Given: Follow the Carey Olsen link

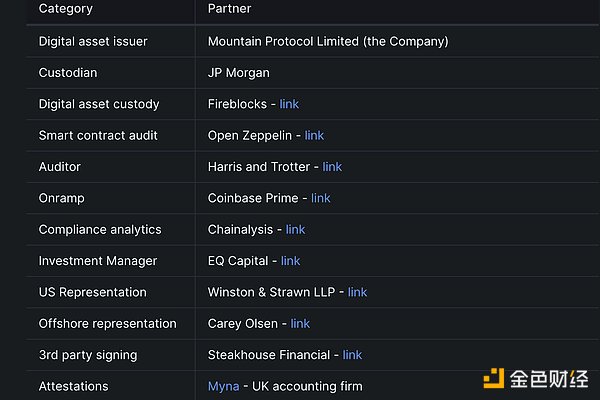Looking at the screenshot, I should click(x=300, y=323).
